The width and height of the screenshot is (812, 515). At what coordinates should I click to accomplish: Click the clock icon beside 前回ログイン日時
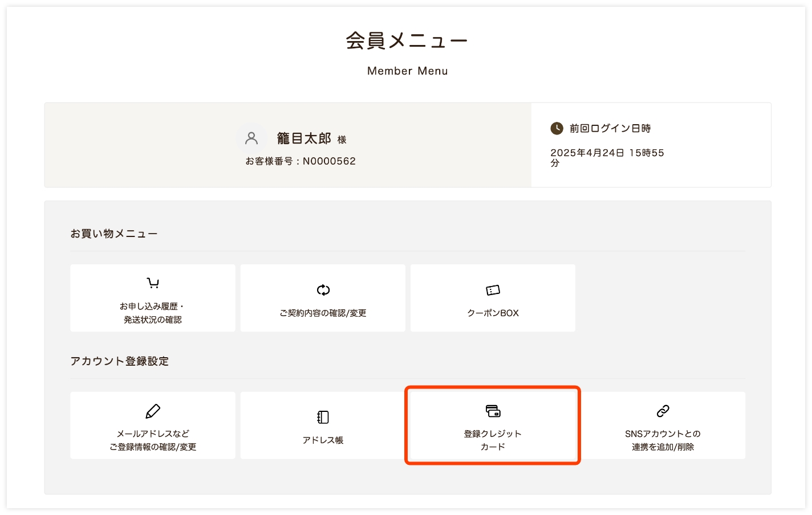[557, 128]
